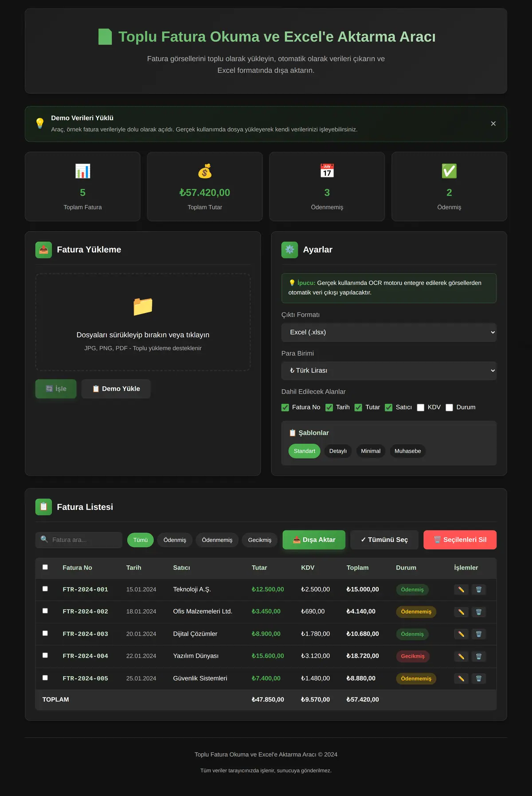Filter the list by Ödenmemiş invoices
532x796 pixels.
click(217, 540)
